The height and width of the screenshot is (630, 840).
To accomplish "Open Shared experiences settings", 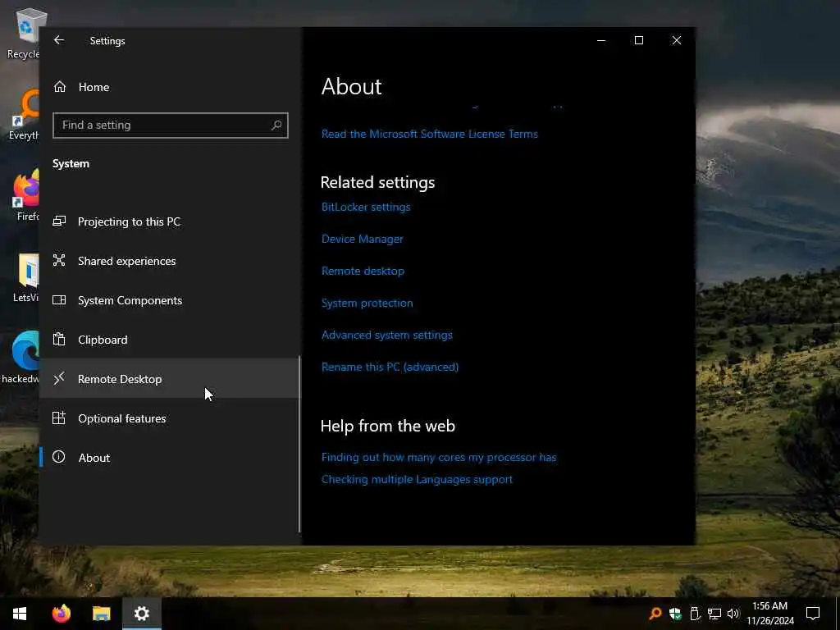I will pyautogui.click(x=169, y=261).
